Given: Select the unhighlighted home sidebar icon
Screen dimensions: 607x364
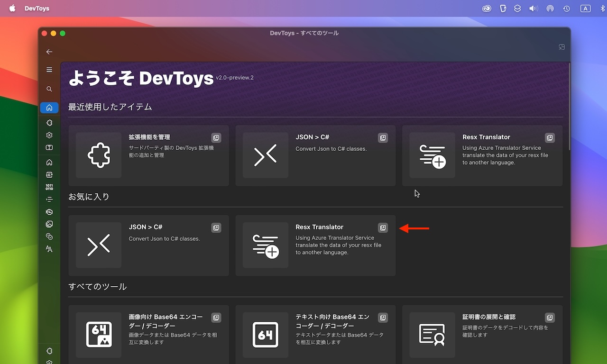Looking at the screenshot, I should (49, 163).
